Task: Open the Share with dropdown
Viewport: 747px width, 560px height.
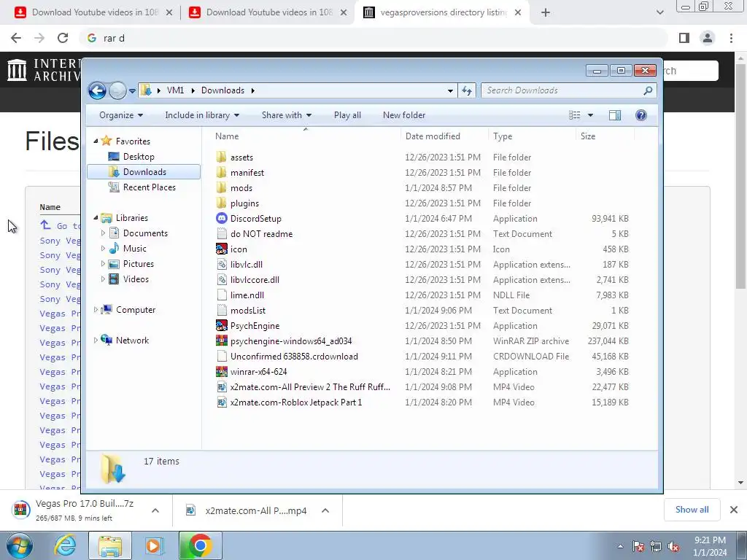Action: pos(286,115)
